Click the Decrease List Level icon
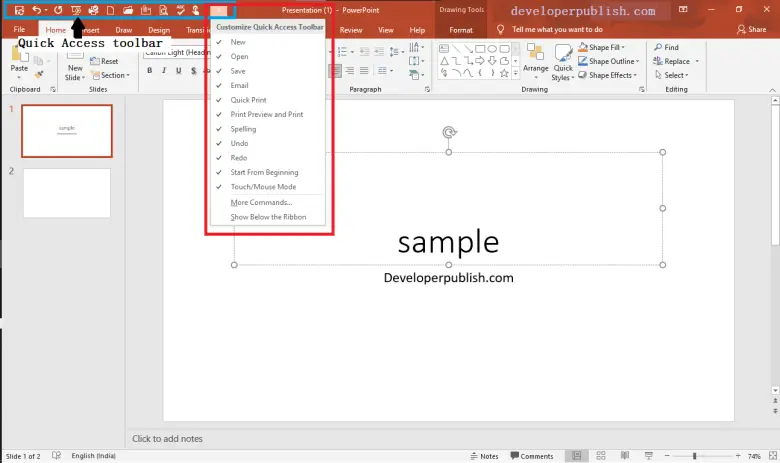The image size is (780, 463). (365, 51)
